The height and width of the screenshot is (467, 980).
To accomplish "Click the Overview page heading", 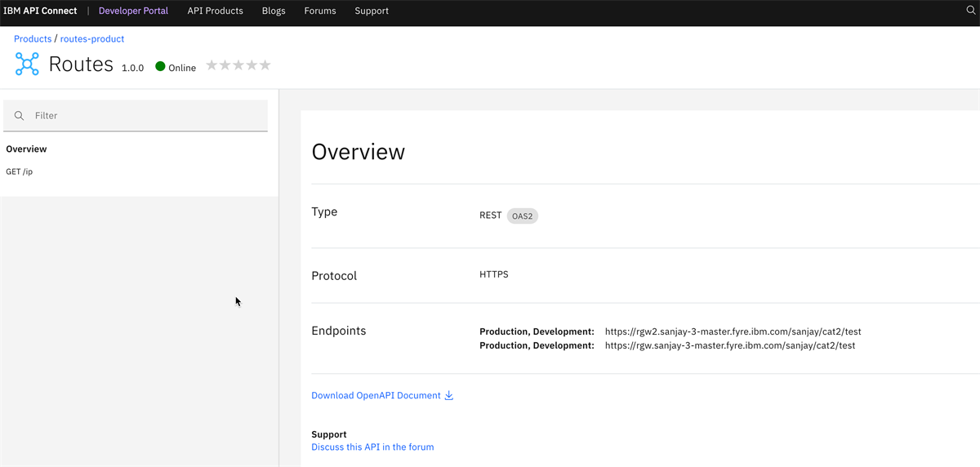I will [358, 152].
